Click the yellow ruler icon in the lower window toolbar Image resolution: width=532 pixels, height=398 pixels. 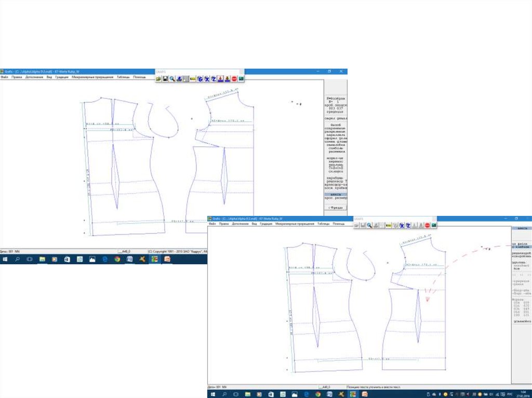[x=389, y=225]
